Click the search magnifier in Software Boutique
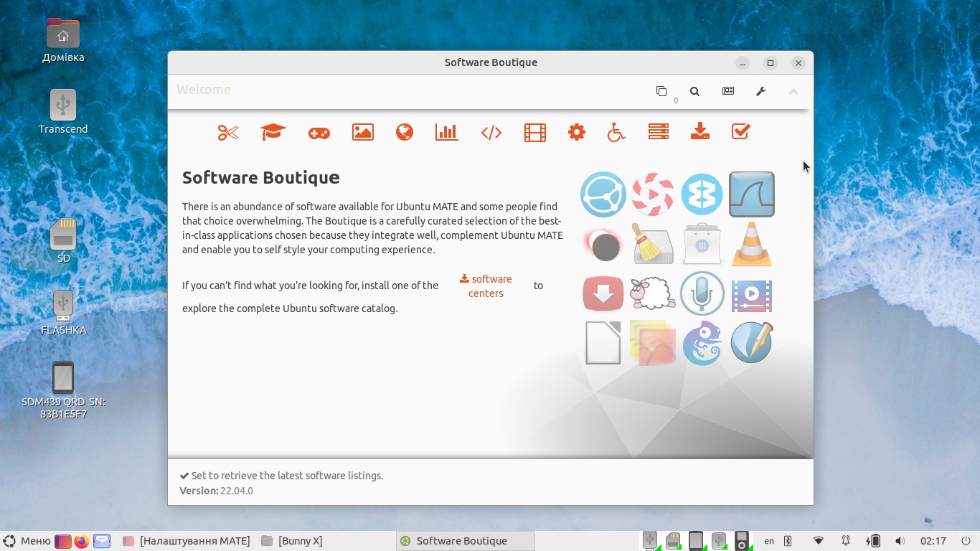Screen dimensions: 980x551 [x=694, y=91]
